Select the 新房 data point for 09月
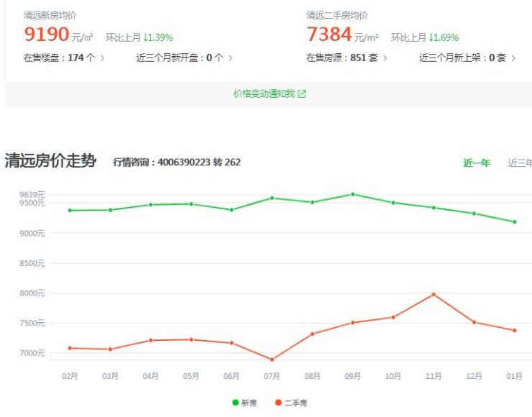The height and width of the screenshot is (417, 532). point(353,194)
